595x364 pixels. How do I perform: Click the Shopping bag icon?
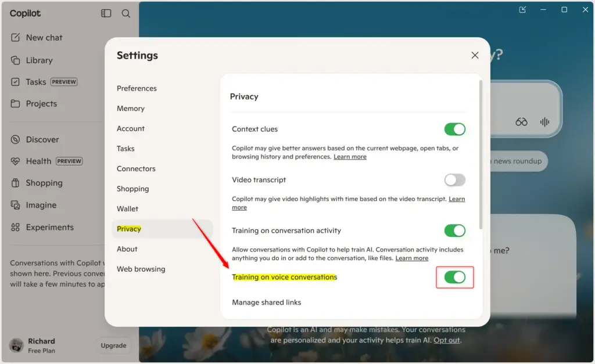point(15,183)
